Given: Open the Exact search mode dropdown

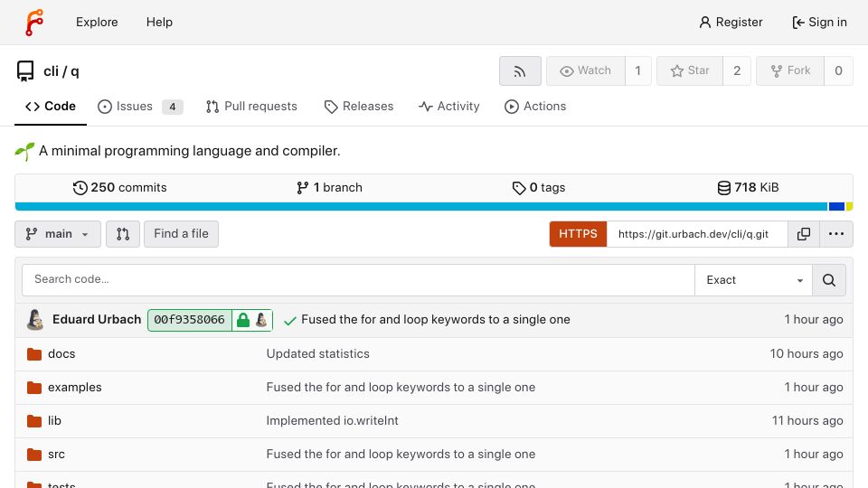Looking at the screenshot, I should coord(753,280).
